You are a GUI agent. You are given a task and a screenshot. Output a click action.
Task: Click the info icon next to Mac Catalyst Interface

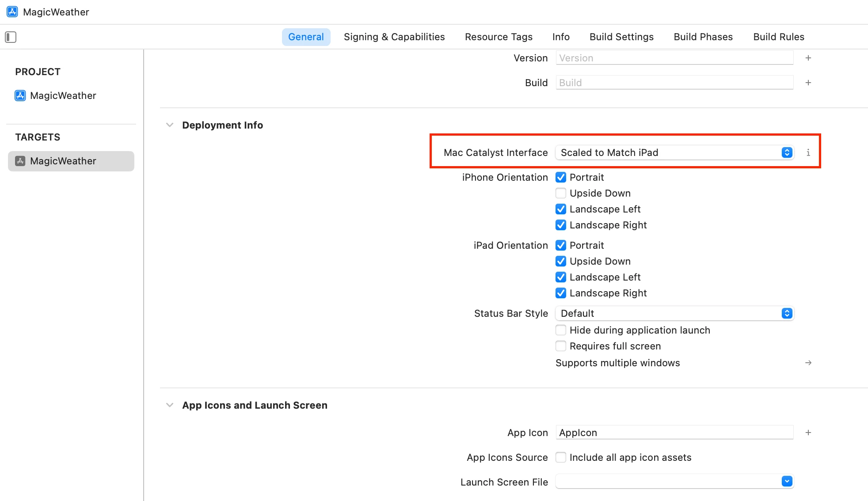[x=808, y=152]
